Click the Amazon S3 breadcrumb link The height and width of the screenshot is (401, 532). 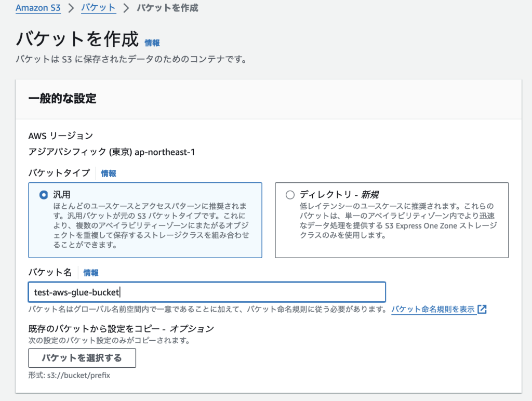coord(38,8)
